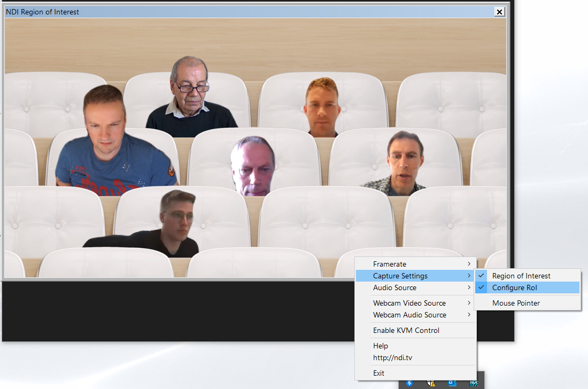Open the Windows Security shield tray icon
This screenshot has width=588, height=389.
click(431, 383)
